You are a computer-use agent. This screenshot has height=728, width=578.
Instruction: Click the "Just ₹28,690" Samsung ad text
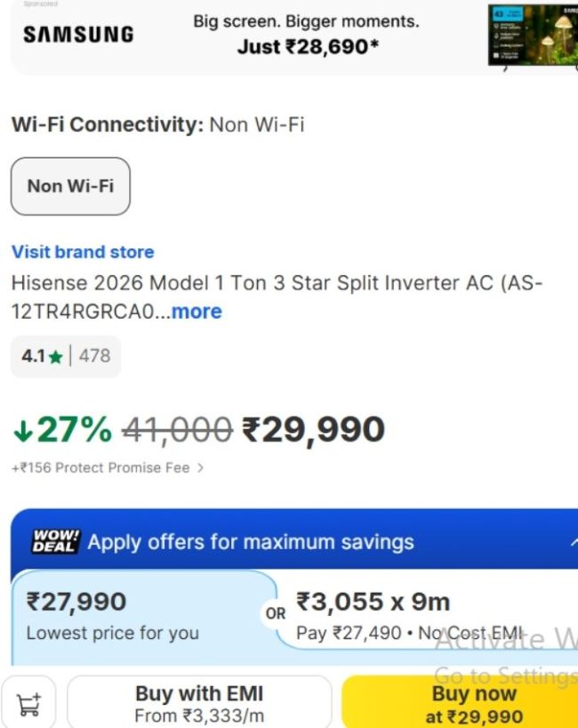pyautogui.click(x=307, y=46)
